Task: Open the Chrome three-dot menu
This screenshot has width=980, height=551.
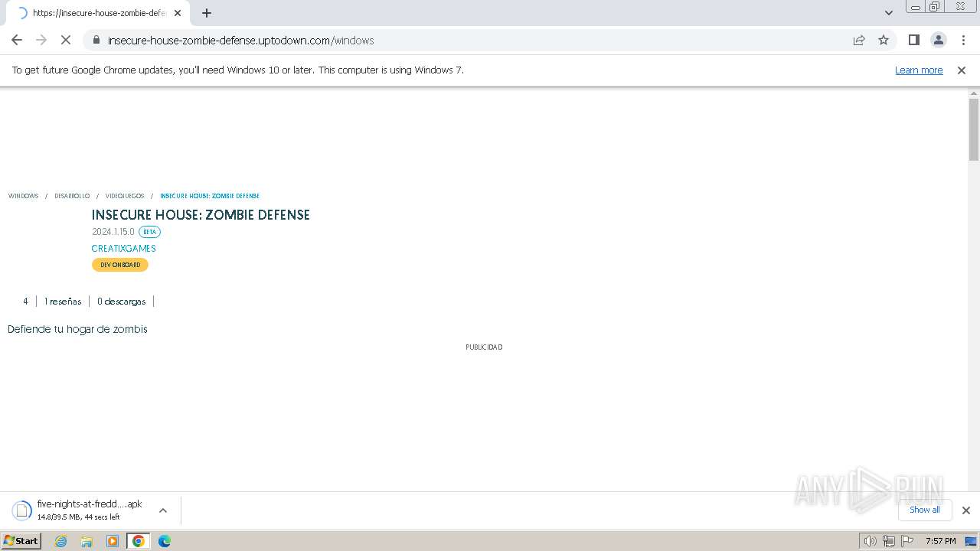Action: tap(963, 40)
